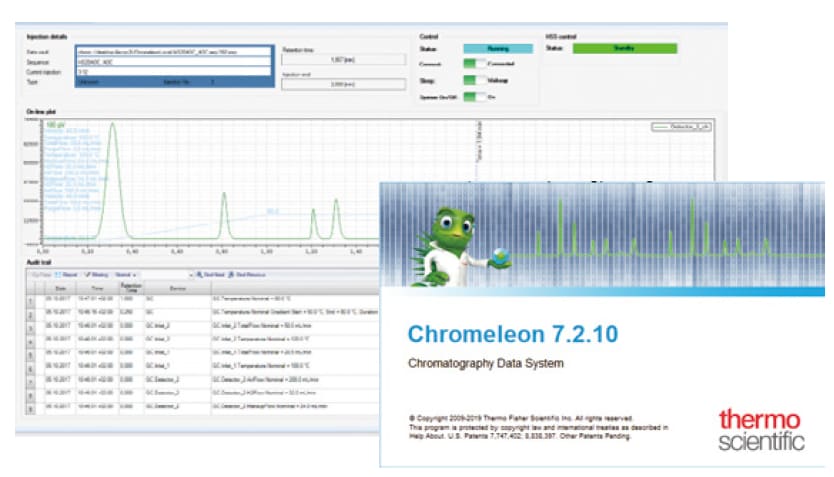Screen dimensions: 834x477
Task: Click the Sequence name field
Action: coord(174,62)
